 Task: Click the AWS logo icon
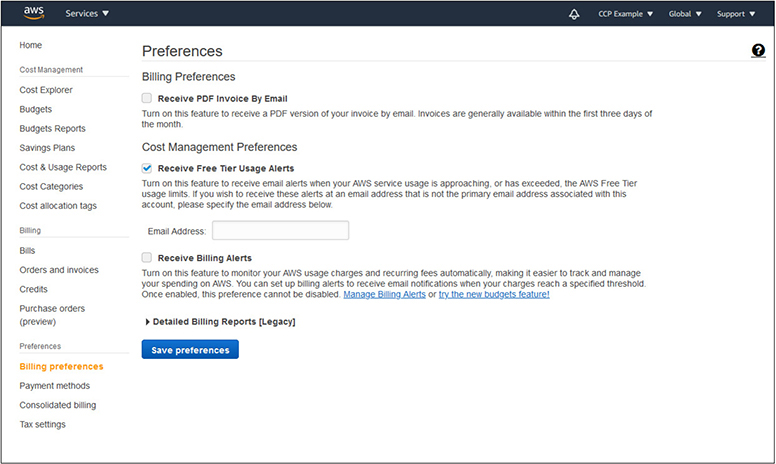tap(34, 14)
